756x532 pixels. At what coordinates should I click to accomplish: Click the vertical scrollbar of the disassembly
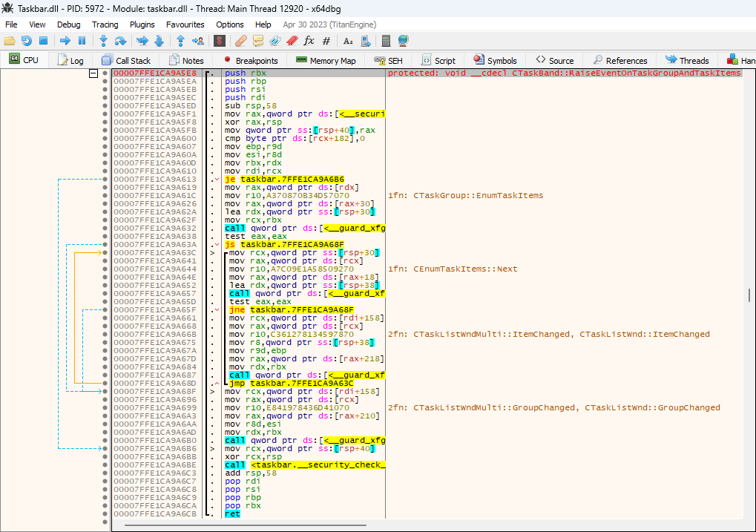pyautogui.click(x=749, y=295)
